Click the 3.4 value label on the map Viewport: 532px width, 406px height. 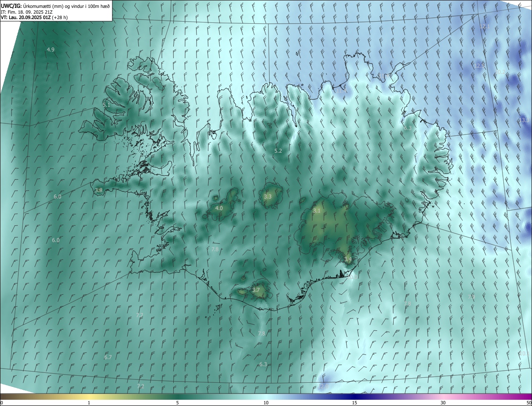348,259
